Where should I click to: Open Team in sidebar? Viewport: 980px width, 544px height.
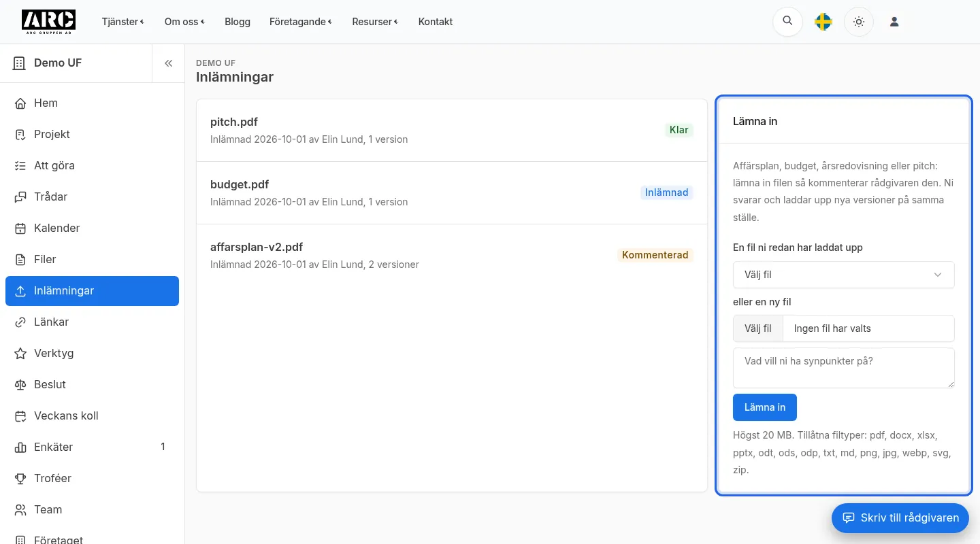coord(92,510)
